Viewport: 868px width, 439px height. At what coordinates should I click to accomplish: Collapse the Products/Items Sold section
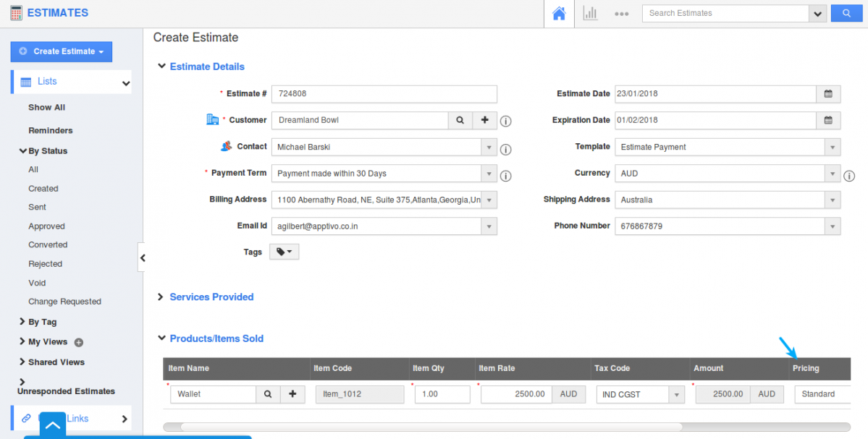pyautogui.click(x=161, y=338)
